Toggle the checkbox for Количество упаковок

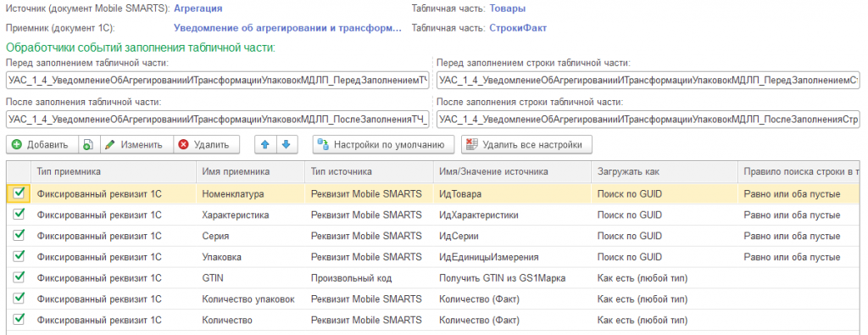(19, 298)
